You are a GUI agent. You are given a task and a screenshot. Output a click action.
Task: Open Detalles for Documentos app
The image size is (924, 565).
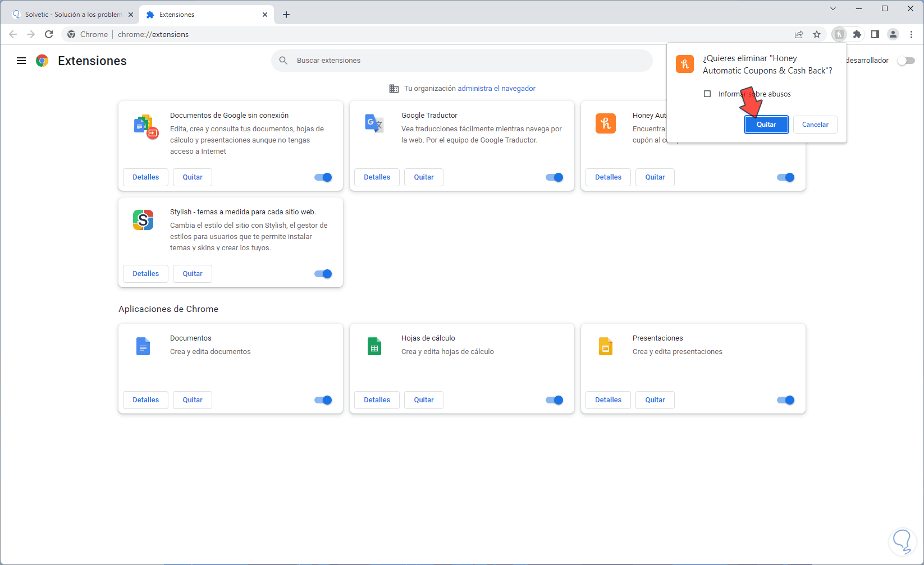pos(146,400)
